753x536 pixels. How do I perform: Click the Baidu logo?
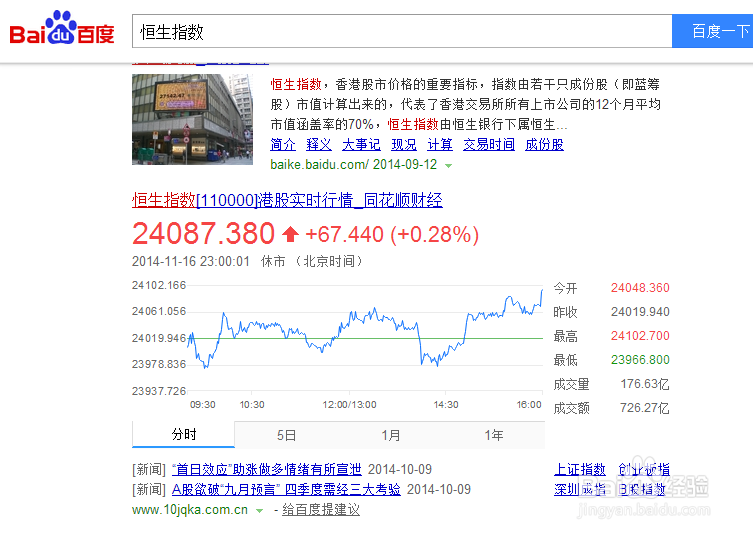pyautogui.click(x=62, y=29)
